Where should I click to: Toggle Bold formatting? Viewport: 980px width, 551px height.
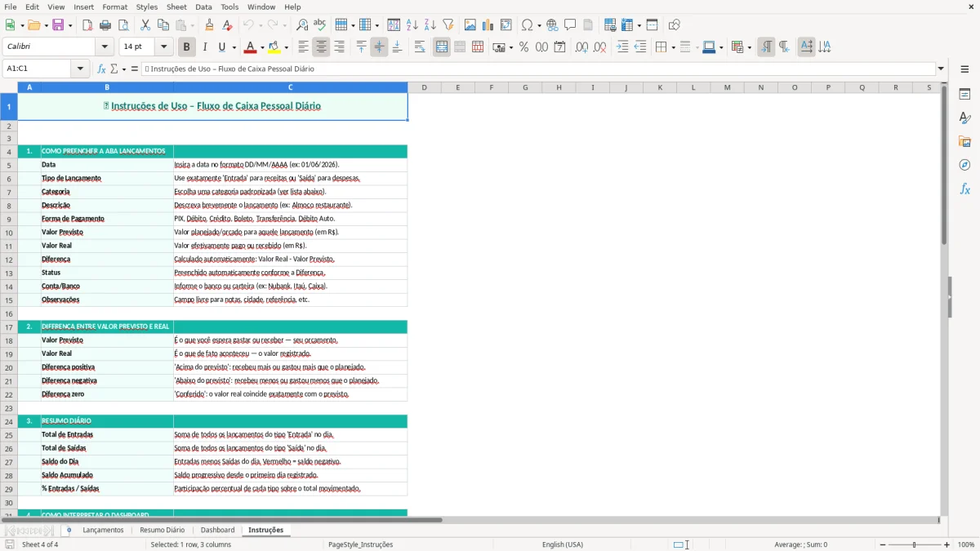pos(187,47)
